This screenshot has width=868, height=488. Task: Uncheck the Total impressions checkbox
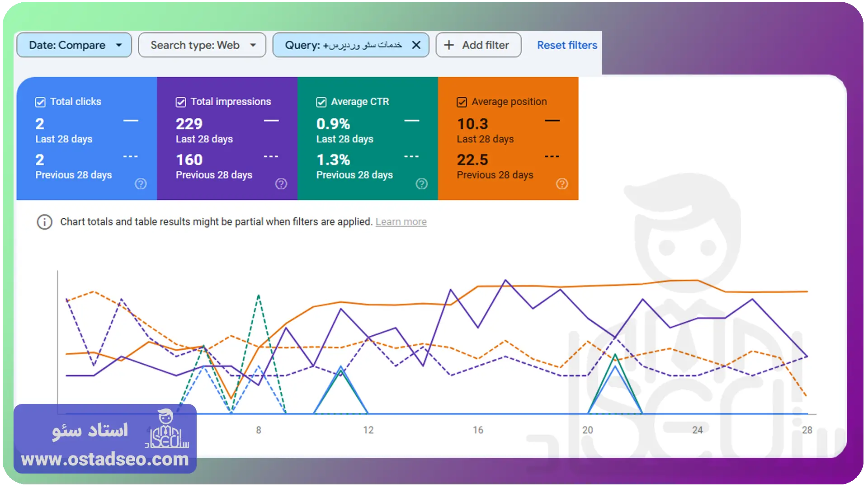point(181,102)
